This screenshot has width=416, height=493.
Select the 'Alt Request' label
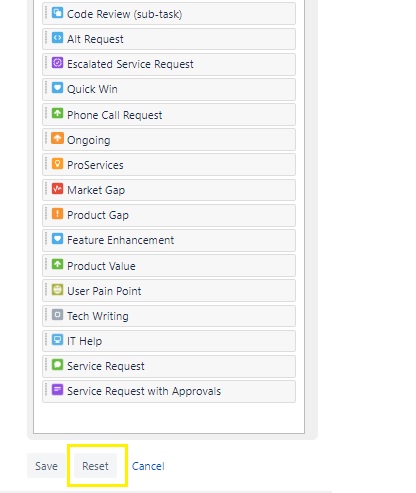pos(95,39)
